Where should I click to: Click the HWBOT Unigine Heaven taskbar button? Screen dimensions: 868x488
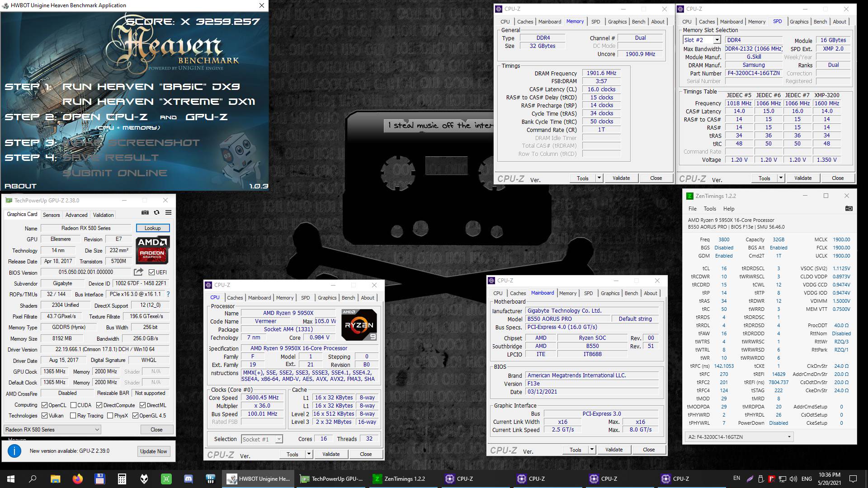pyautogui.click(x=259, y=479)
